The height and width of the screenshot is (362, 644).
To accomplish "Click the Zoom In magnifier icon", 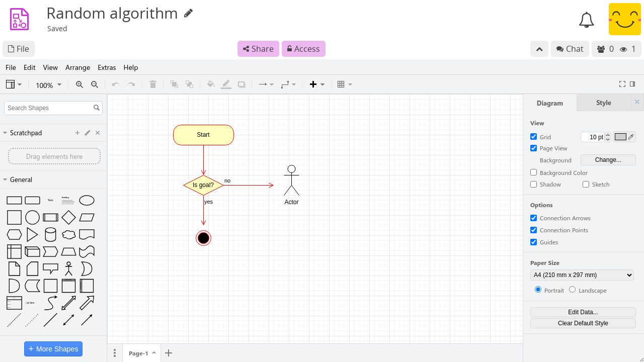I will (x=79, y=84).
